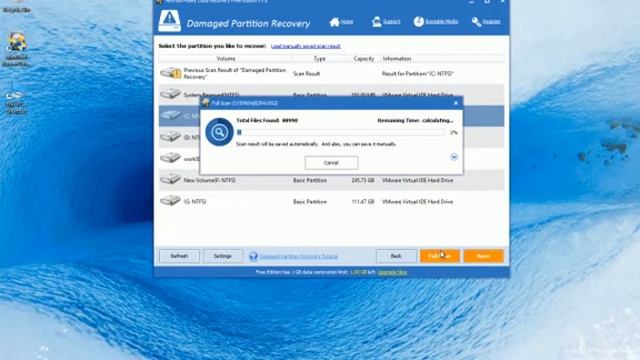Open the Support link text

point(392,22)
